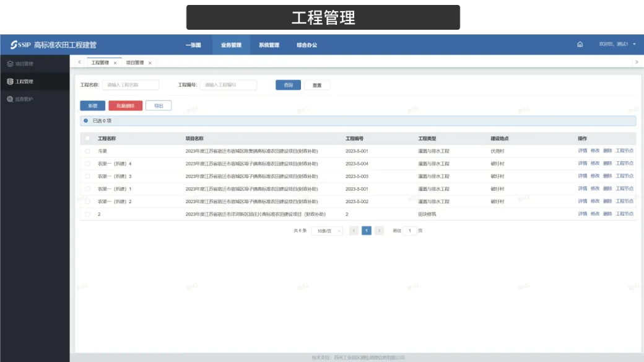Open the 业务管理 top menu
This screenshot has width=644, height=362.
(231, 45)
